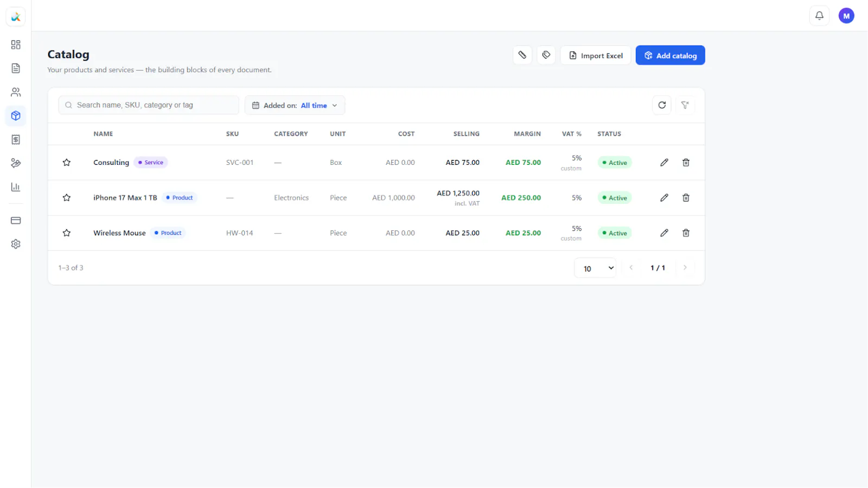Star the Wireless Mouse item
Screen dimensions: 868x488
point(67,233)
